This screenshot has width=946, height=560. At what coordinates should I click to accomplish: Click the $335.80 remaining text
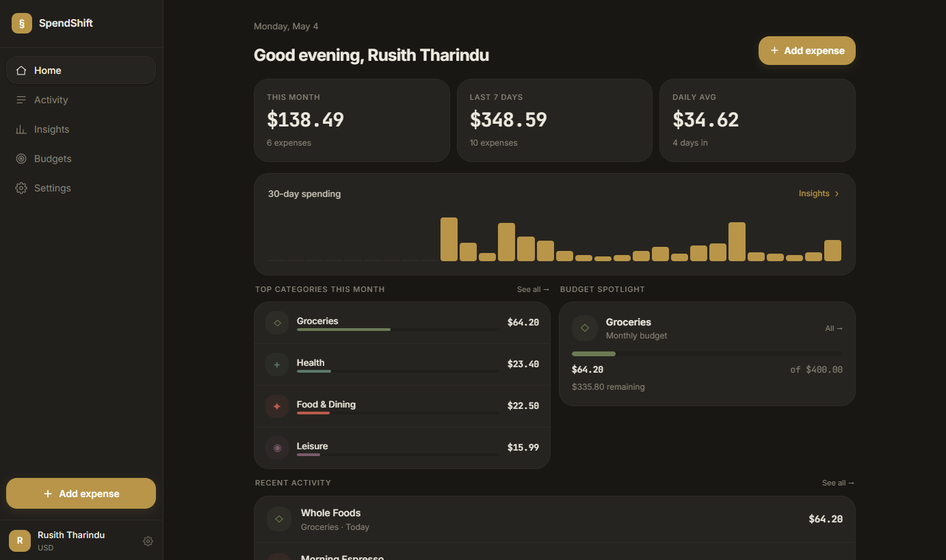pyautogui.click(x=608, y=386)
